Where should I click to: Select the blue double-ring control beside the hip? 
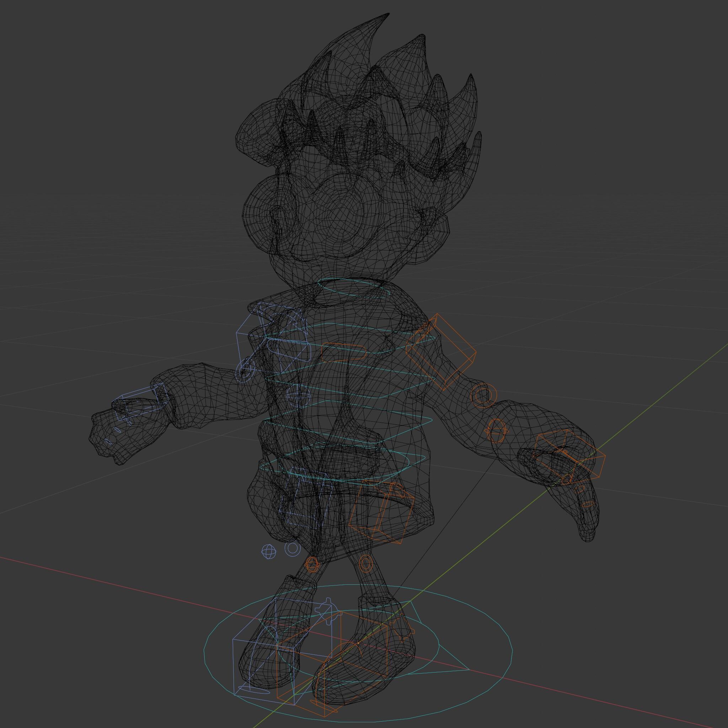point(292,548)
